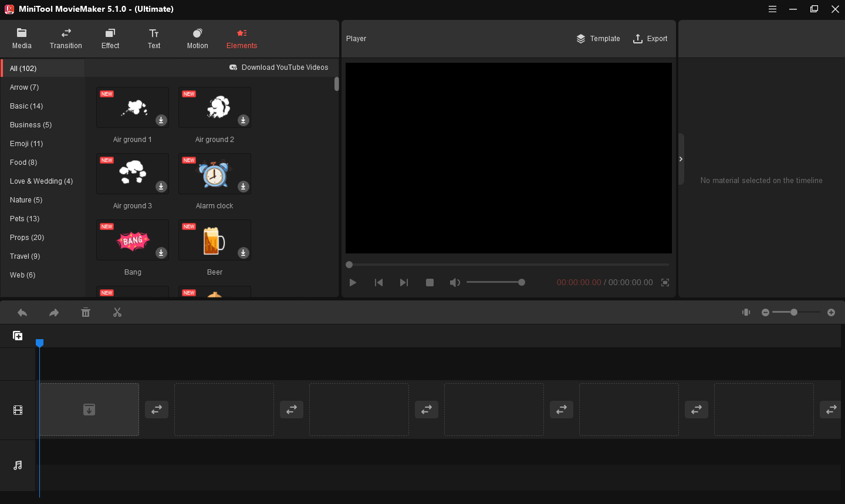Undo the last action
Viewport: 845px width, 504px height.
pyautogui.click(x=22, y=313)
